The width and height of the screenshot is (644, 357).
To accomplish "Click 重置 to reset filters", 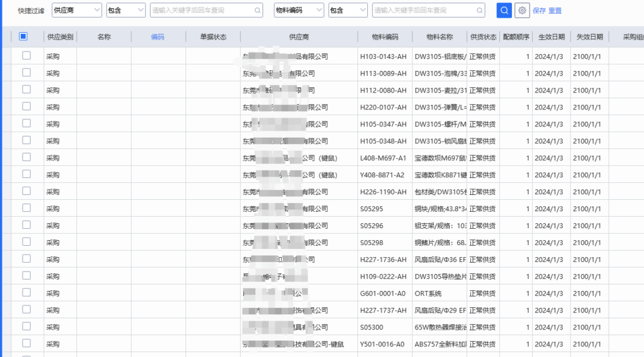I will [555, 11].
